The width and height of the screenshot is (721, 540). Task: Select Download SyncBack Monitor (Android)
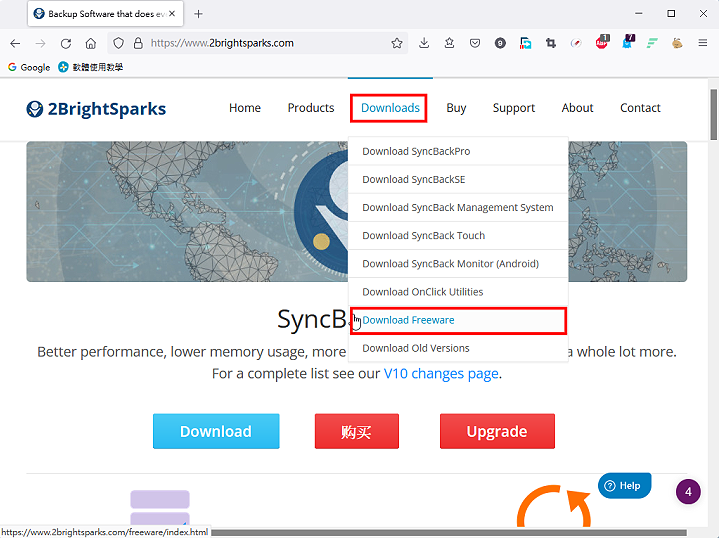coord(458,264)
